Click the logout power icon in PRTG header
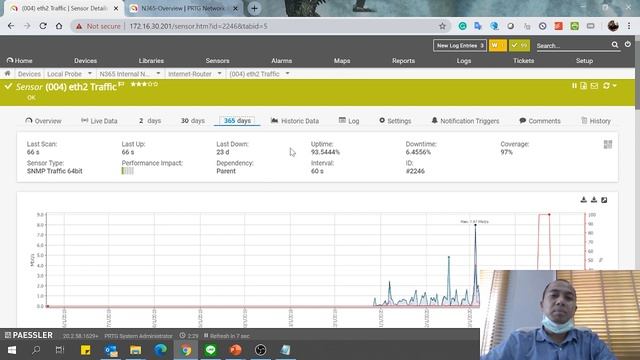The height and width of the screenshot is (360, 640). [628, 44]
